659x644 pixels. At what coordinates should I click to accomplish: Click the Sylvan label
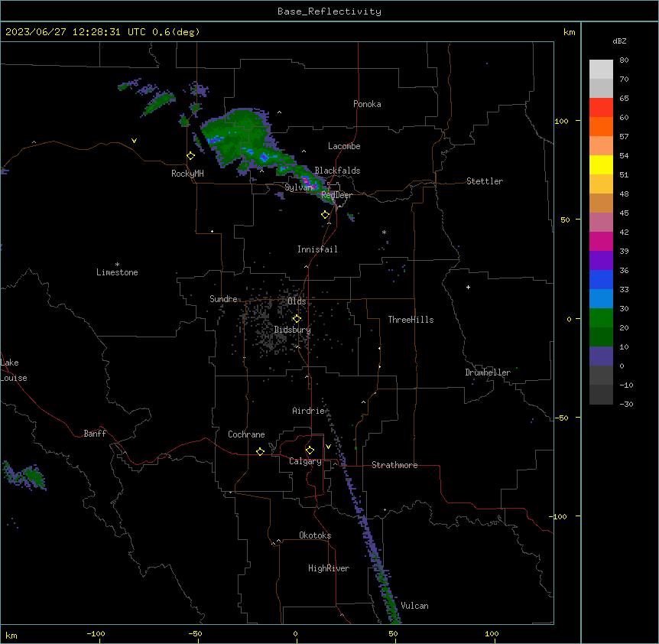tap(299, 187)
